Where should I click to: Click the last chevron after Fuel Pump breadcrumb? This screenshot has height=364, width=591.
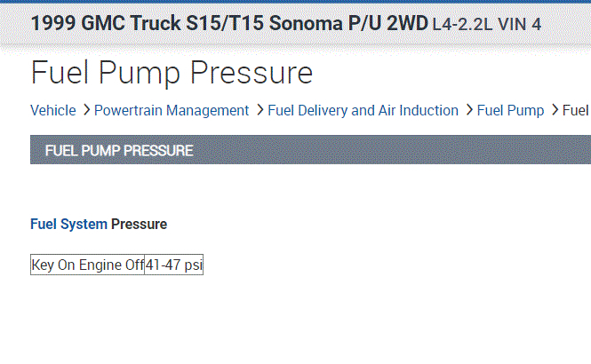pos(555,111)
